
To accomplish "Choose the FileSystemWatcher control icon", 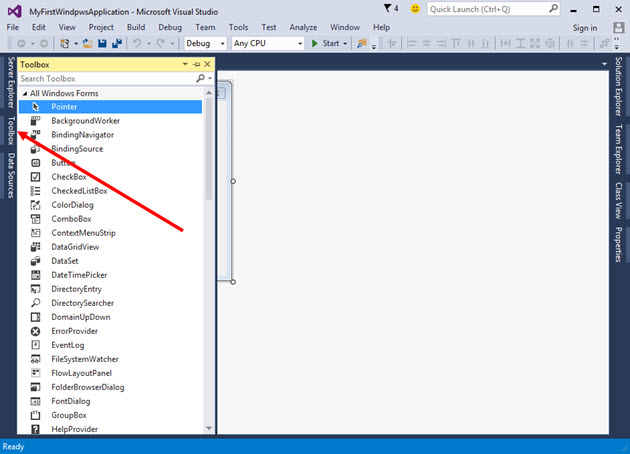I will coord(35,359).
